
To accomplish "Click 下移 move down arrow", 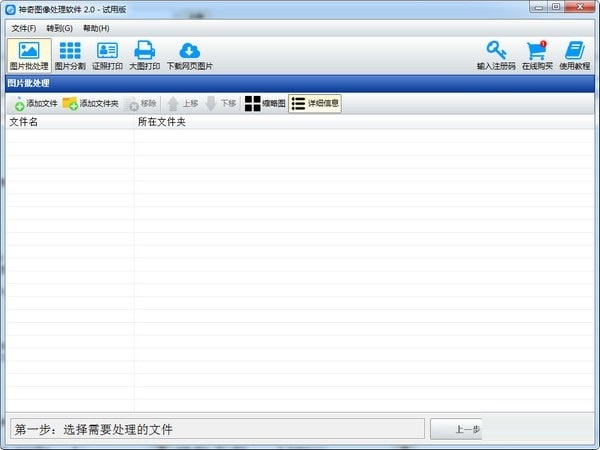I will tap(220, 103).
